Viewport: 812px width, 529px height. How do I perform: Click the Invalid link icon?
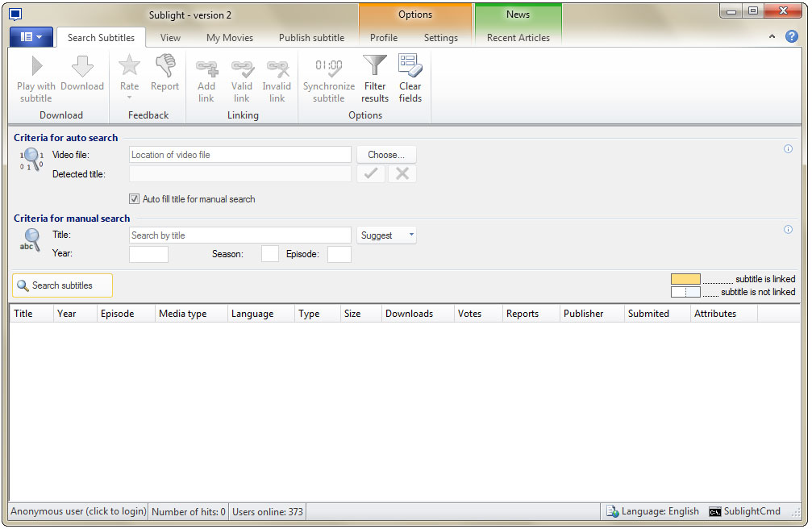(x=277, y=67)
